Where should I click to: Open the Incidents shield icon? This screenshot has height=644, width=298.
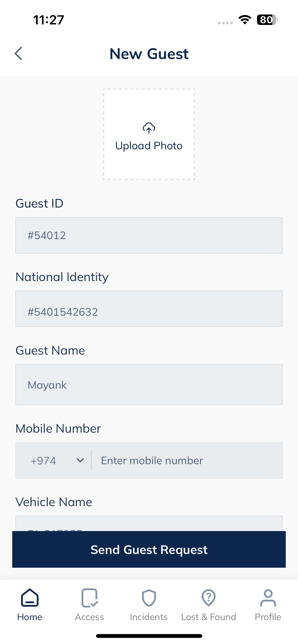coord(149,598)
